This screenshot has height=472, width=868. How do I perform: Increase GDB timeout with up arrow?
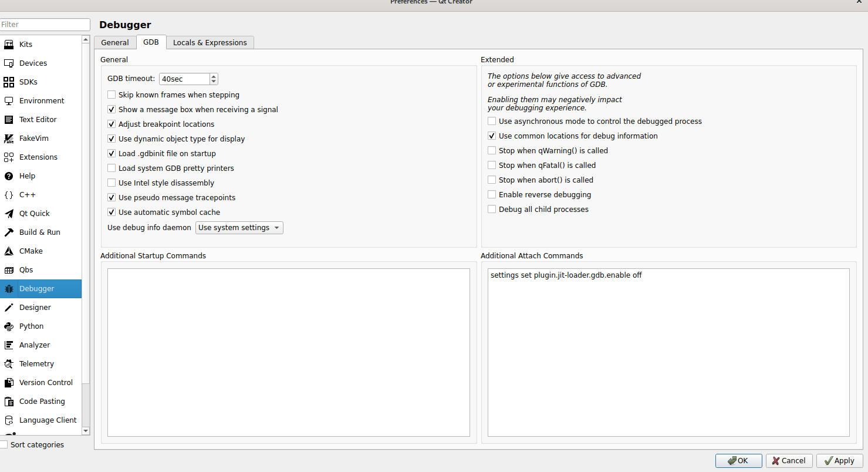(x=214, y=76)
